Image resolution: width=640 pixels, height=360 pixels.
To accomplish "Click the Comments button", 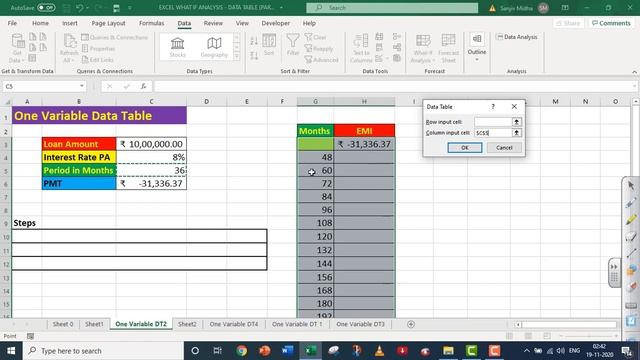I will pos(611,23).
